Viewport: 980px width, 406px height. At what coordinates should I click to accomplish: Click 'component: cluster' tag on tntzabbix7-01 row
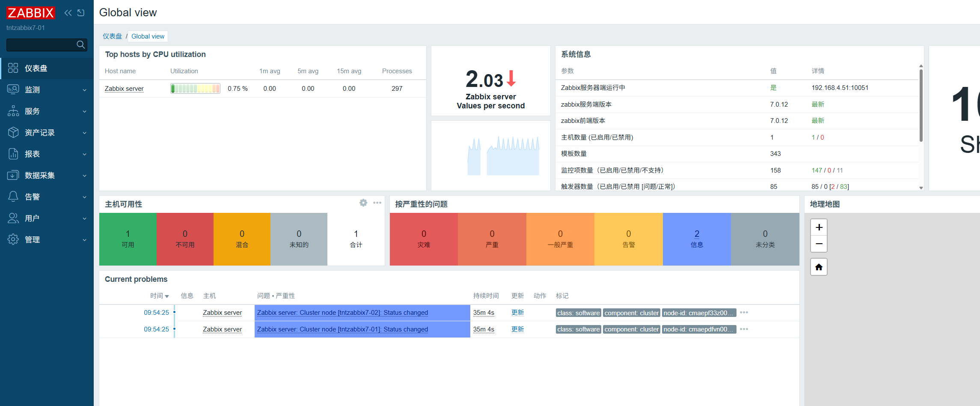tap(632, 329)
